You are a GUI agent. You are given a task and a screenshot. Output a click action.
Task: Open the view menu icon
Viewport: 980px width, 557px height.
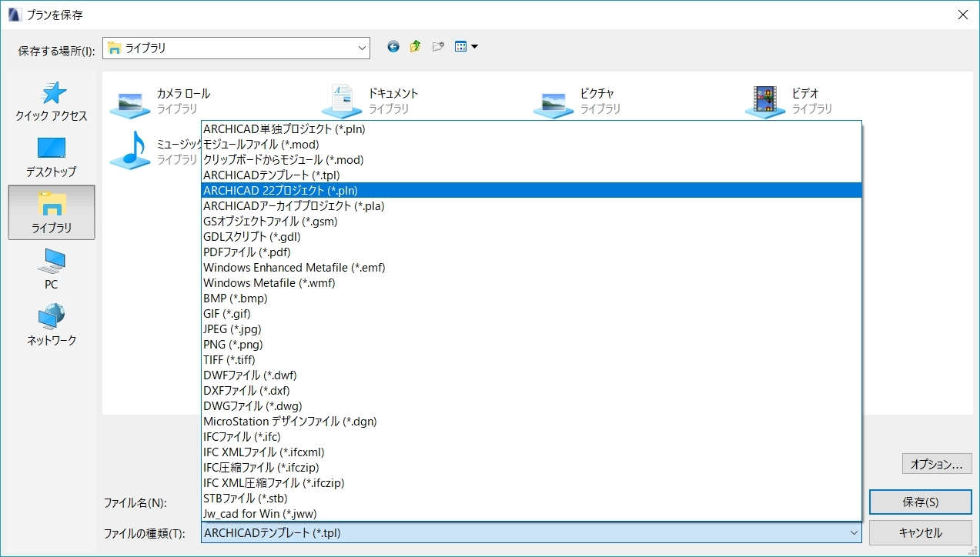(x=466, y=47)
